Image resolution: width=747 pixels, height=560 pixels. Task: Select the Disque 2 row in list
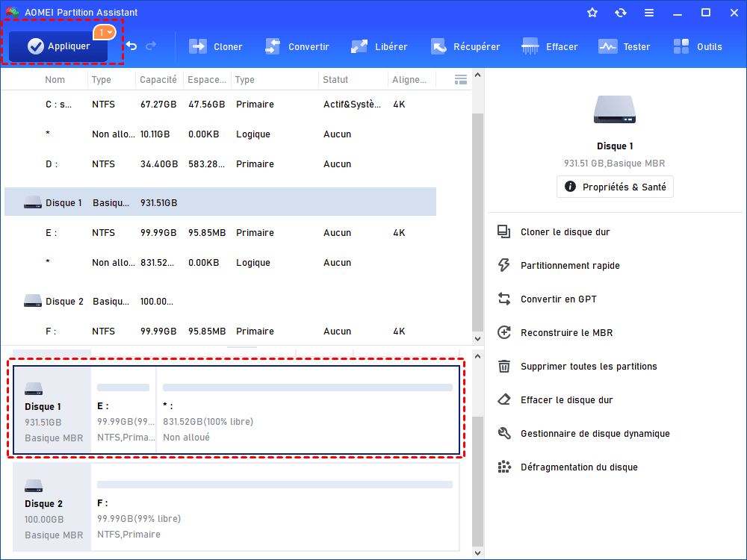(x=220, y=302)
